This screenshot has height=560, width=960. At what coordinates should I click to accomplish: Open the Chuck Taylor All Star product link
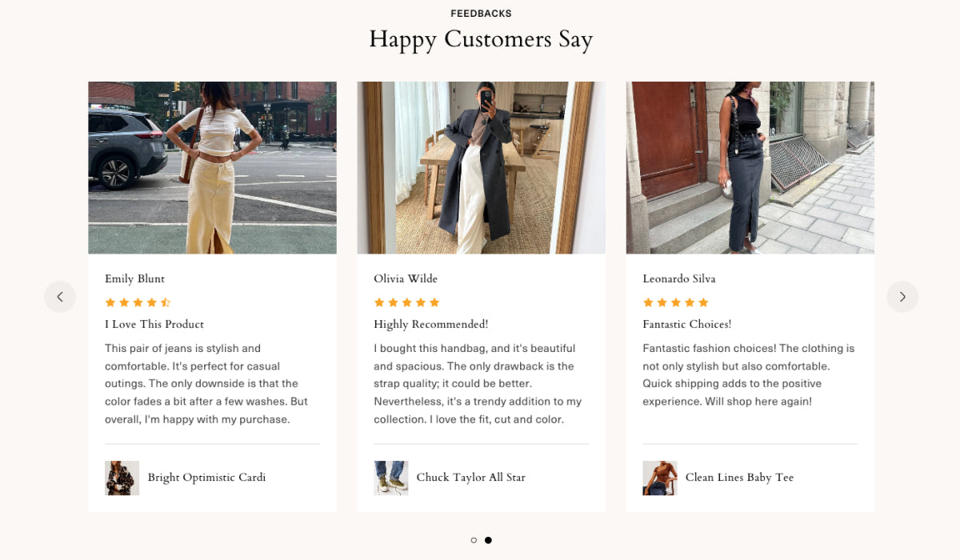[470, 478]
